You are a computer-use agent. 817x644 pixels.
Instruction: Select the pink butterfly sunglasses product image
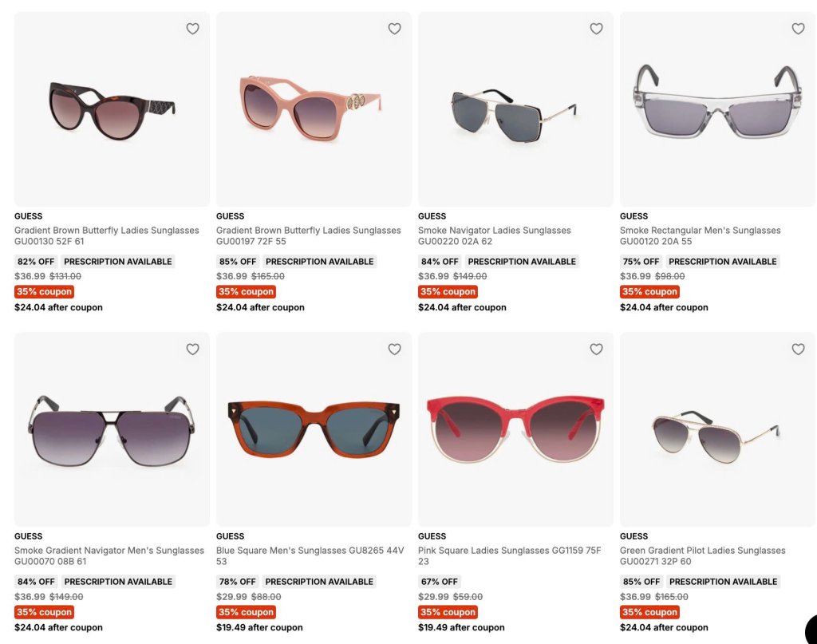[x=314, y=109]
